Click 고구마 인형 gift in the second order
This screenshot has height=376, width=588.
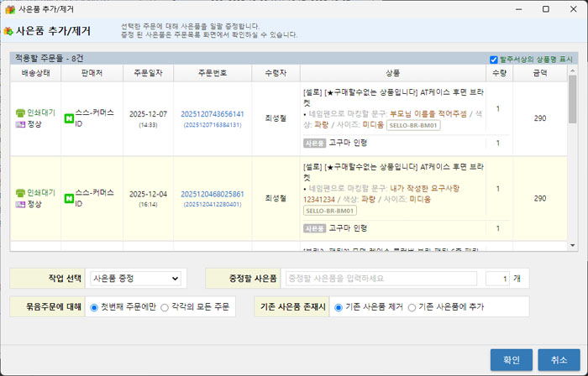point(348,228)
